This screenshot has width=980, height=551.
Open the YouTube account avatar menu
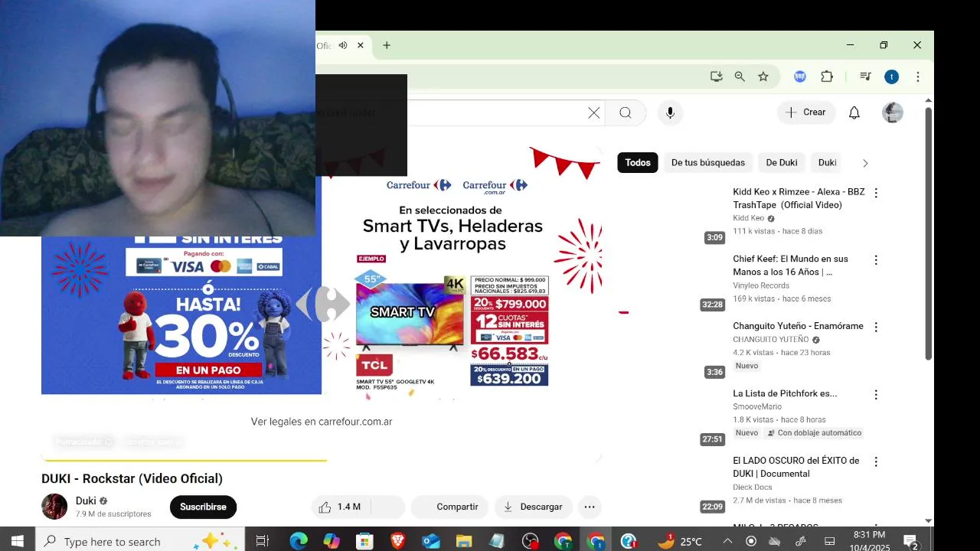[x=893, y=112]
